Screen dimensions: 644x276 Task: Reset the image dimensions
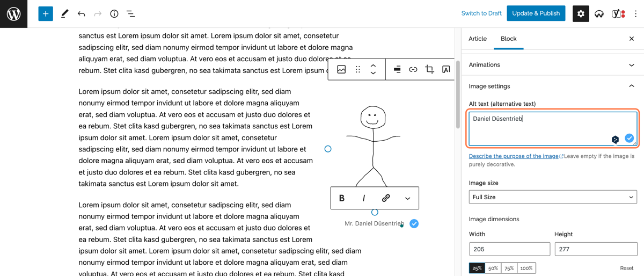[x=627, y=268]
